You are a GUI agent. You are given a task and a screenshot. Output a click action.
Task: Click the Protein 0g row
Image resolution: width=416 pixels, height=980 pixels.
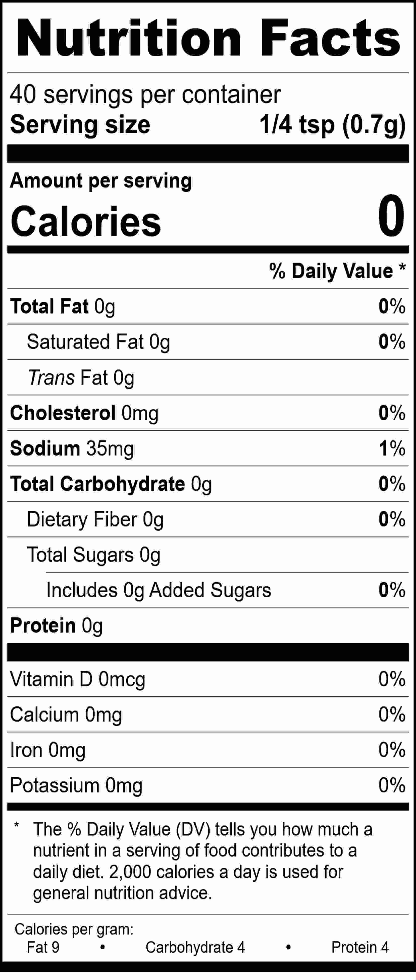[x=56, y=626]
